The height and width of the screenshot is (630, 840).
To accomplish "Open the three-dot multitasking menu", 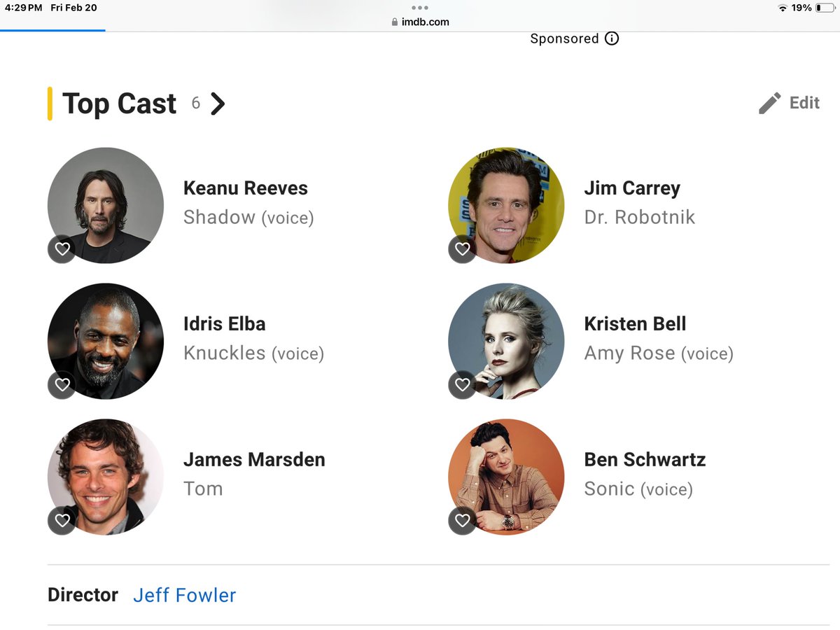I will pos(420,8).
